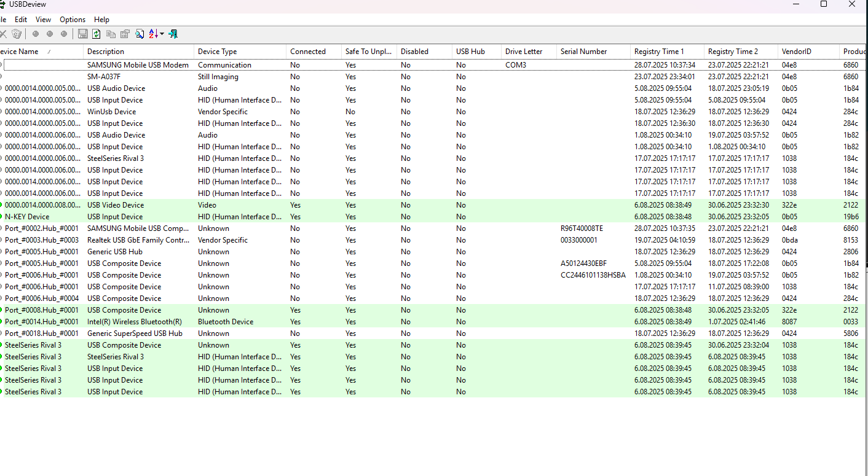Click the A-Z sort icon
This screenshot has height=476, width=868.
coord(153,34)
